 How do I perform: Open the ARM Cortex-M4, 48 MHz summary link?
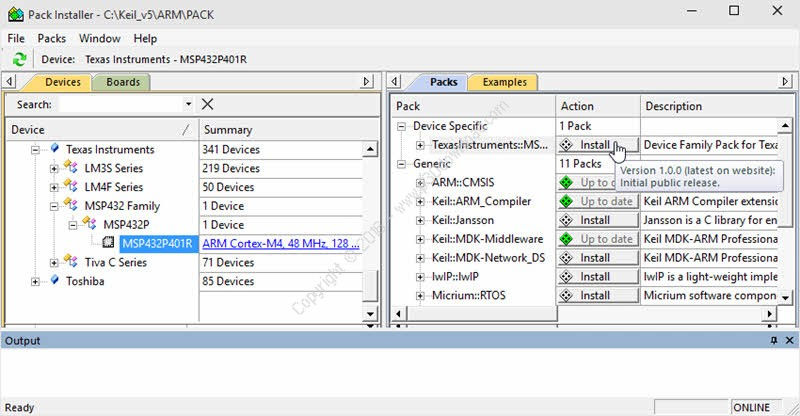click(x=281, y=243)
